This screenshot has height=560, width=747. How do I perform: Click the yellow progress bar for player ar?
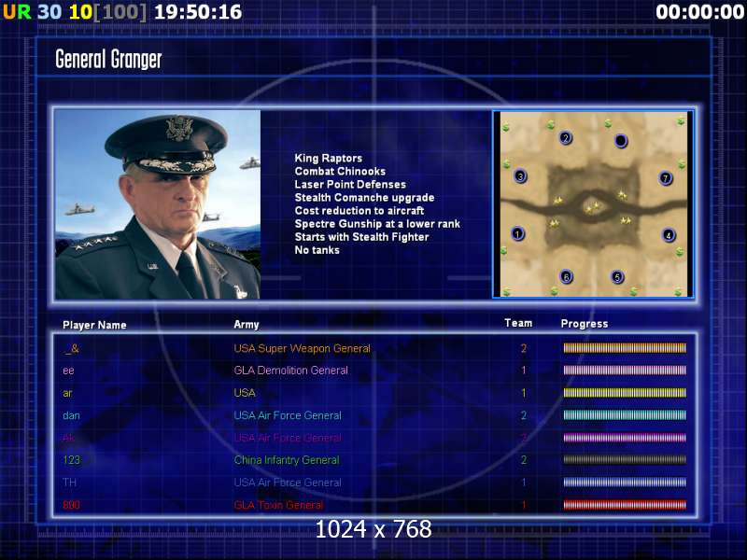coord(625,393)
